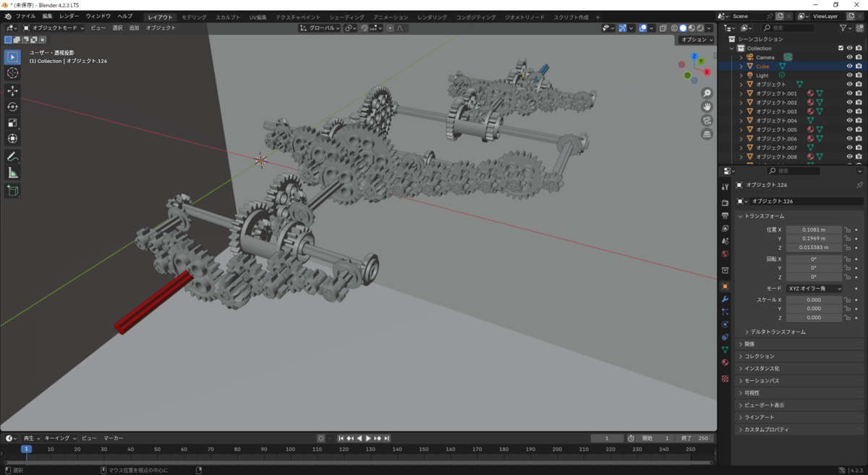The width and height of the screenshot is (868, 475).
Task: Hide Camera with its eye icon
Action: pos(849,57)
